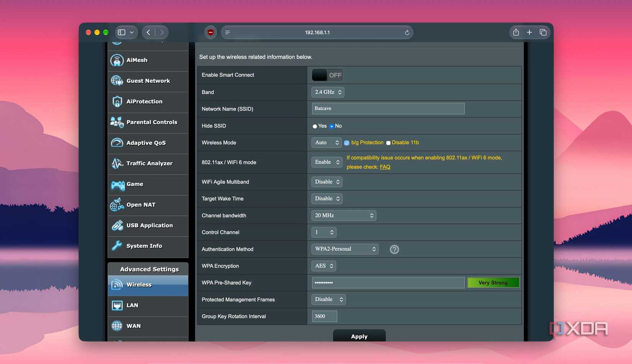Open System Info wrench icon
The image size is (632, 364).
(117, 246)
